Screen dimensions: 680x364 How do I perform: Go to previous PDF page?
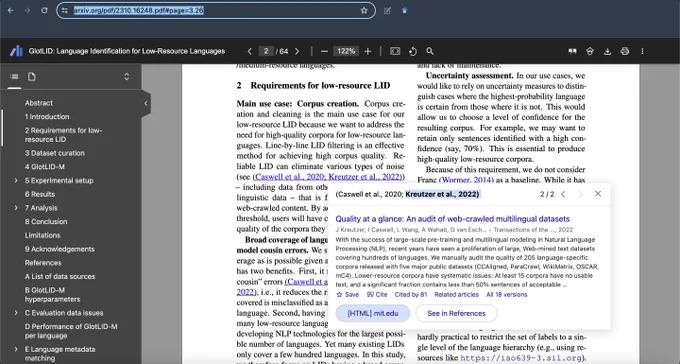click(x=249, y=51)
